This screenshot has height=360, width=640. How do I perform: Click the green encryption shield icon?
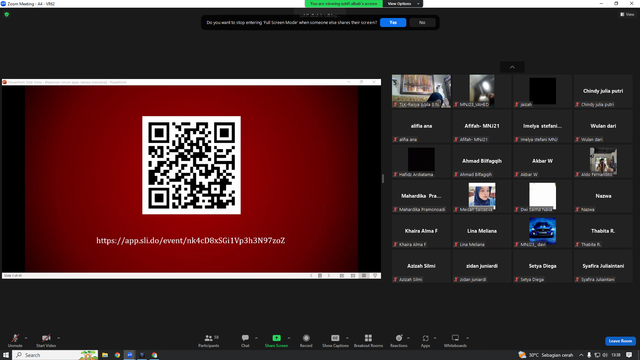point(7,14)
